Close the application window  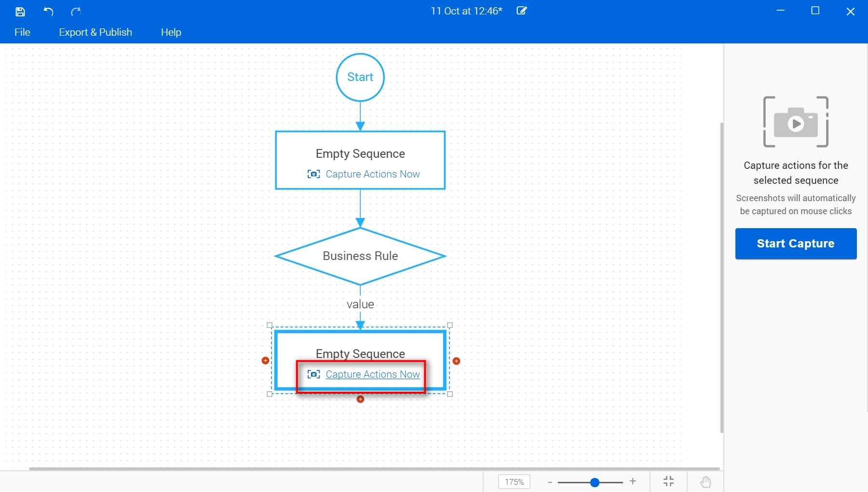coord(851,12)
